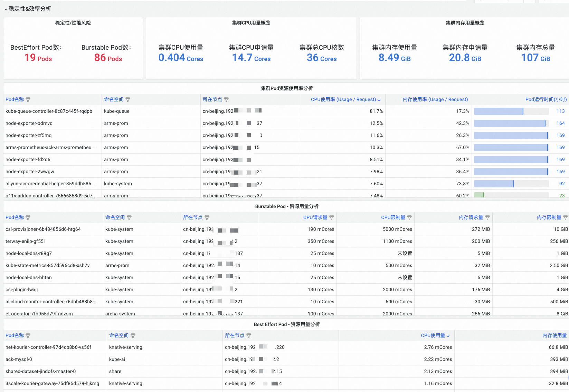569x392 pixels.
Task: Filter CPU限制量 column in Burstable table
Action: [x=409, y=217]
